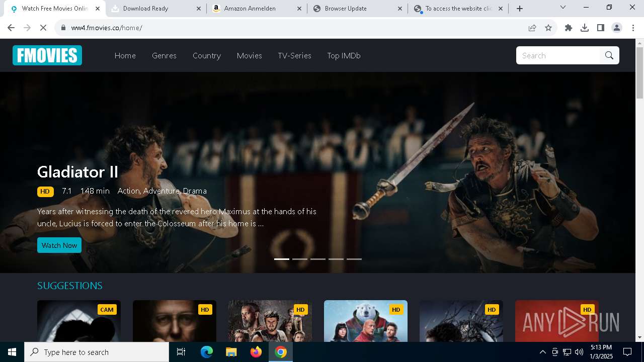Open the Genres menu

[x=164, y=55]
